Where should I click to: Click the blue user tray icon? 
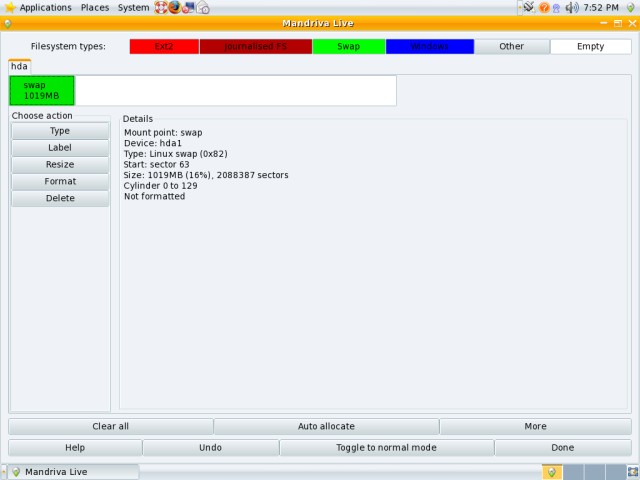[556, 8]
